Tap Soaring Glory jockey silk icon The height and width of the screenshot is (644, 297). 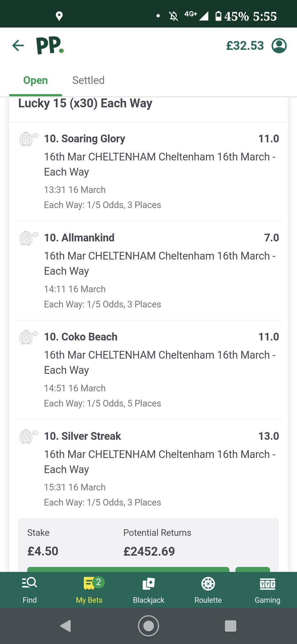tap(26, 139)
